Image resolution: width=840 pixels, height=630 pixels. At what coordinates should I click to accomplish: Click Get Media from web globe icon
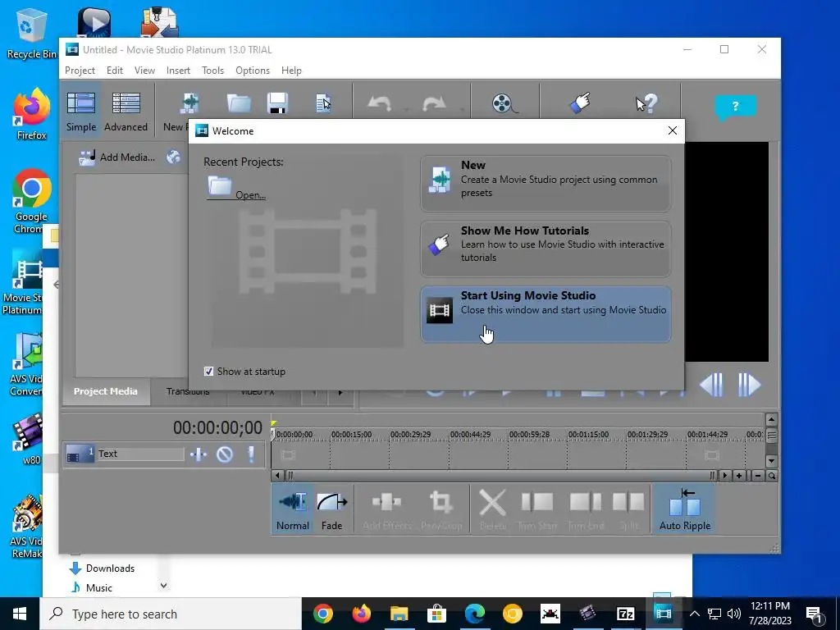173,157
